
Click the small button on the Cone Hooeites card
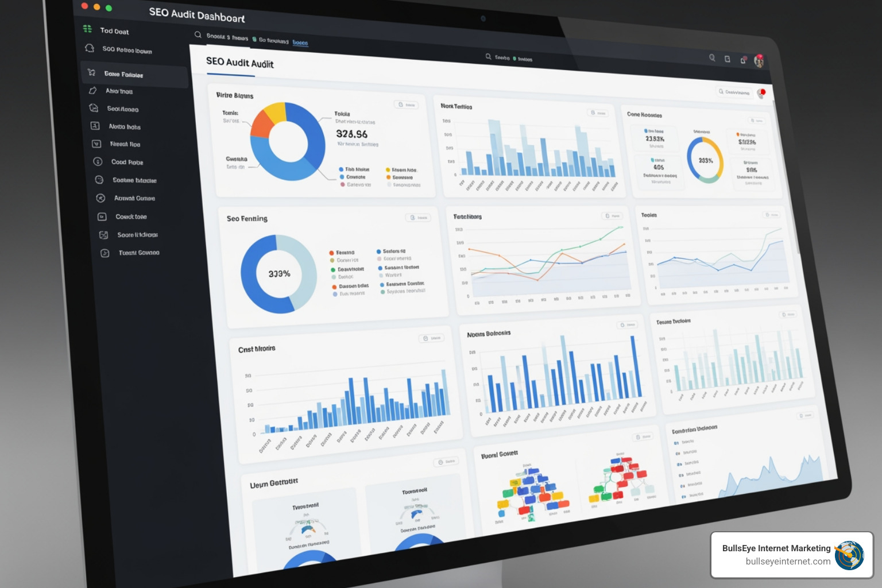pos(757,121)
